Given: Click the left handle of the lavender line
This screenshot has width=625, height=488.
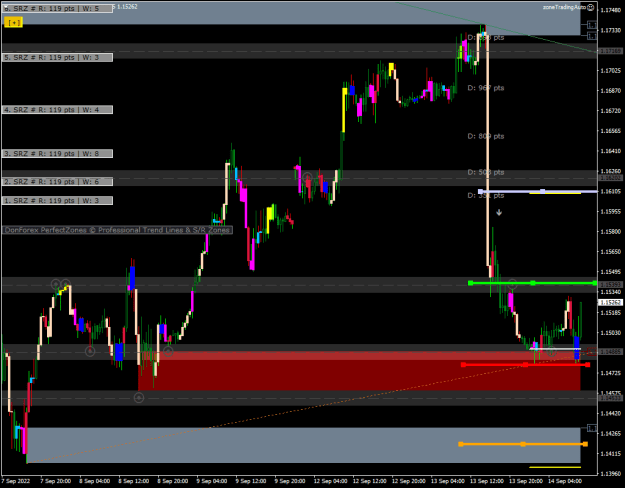Looking at the screenshot, I should click(480, 191).
